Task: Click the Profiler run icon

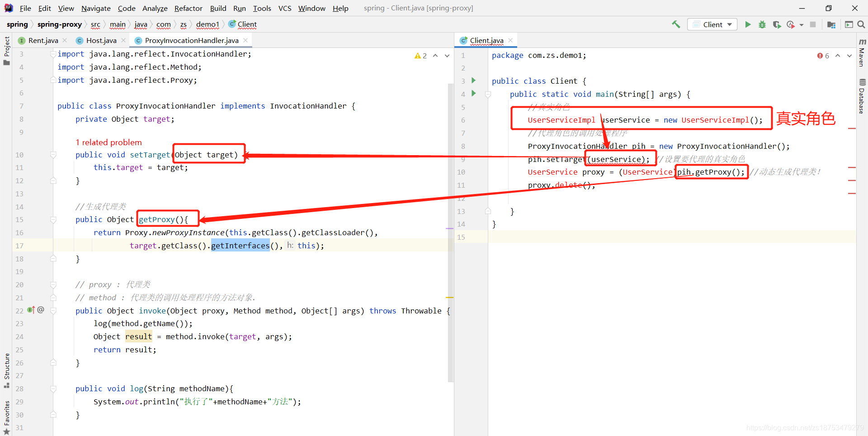Action: coord(791,24)
